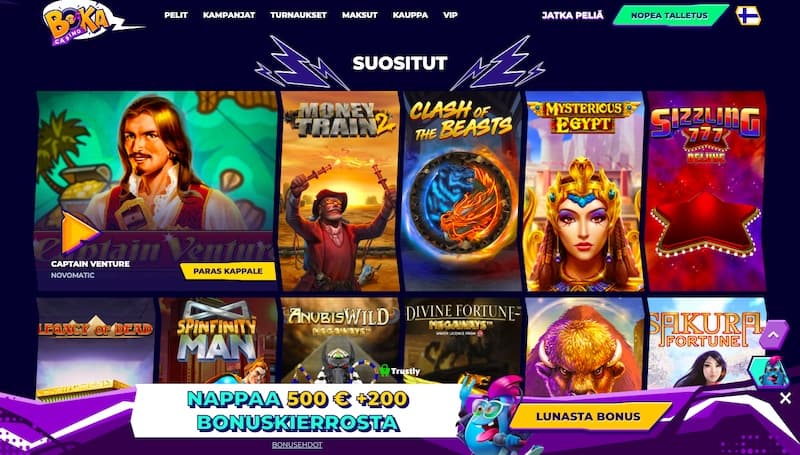800x455 pixels.
Task: Select the Mysterious Egypt game thumbnail
Action: click(584, 191)
